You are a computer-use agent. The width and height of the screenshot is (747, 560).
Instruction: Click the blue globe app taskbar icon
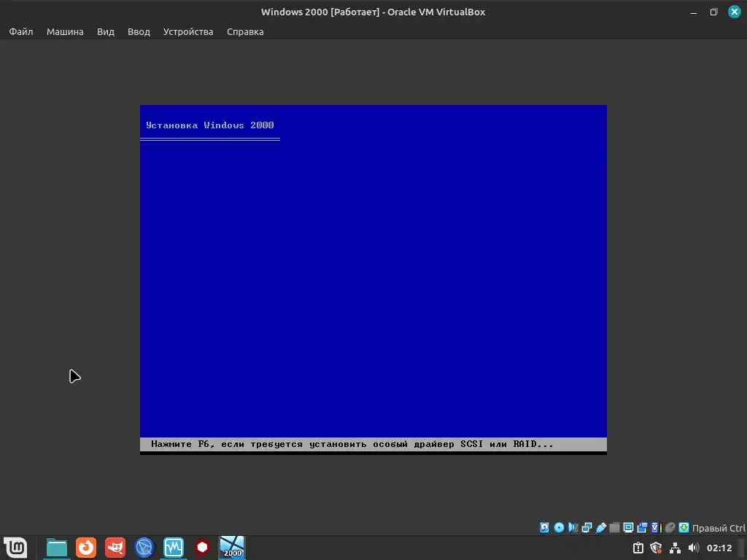144,548
